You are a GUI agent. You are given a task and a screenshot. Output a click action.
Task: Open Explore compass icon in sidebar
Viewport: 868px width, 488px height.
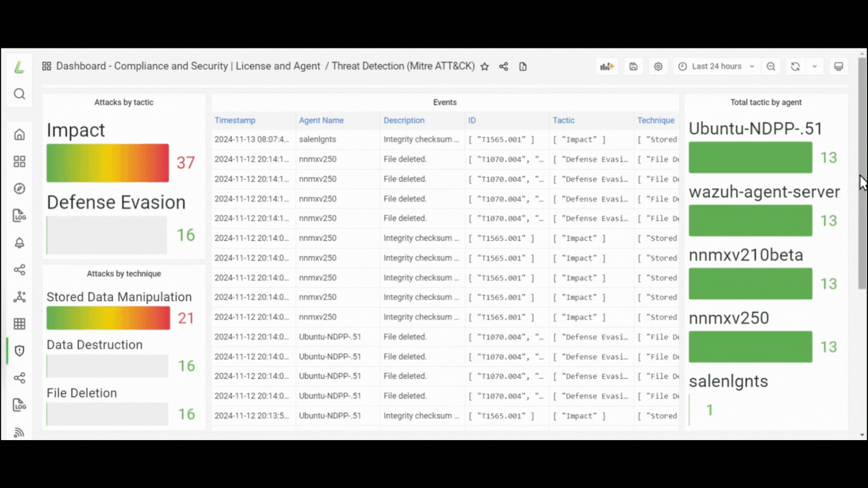click(x=19, y=188)
